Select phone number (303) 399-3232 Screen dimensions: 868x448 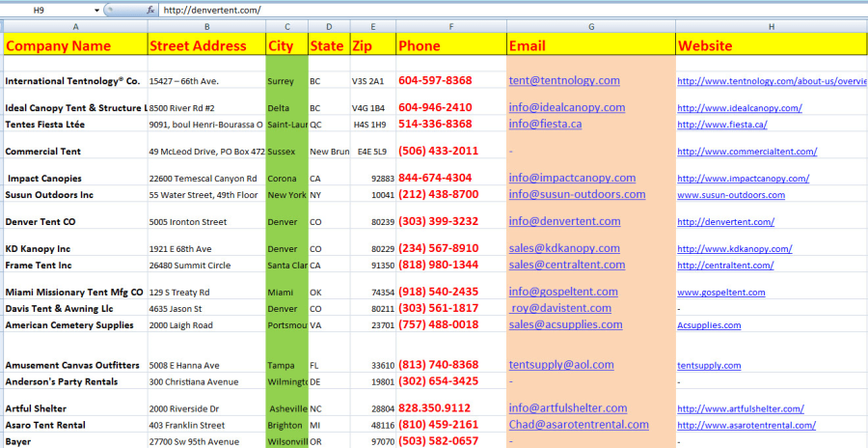pyautogui.click(x=439, y=221)
